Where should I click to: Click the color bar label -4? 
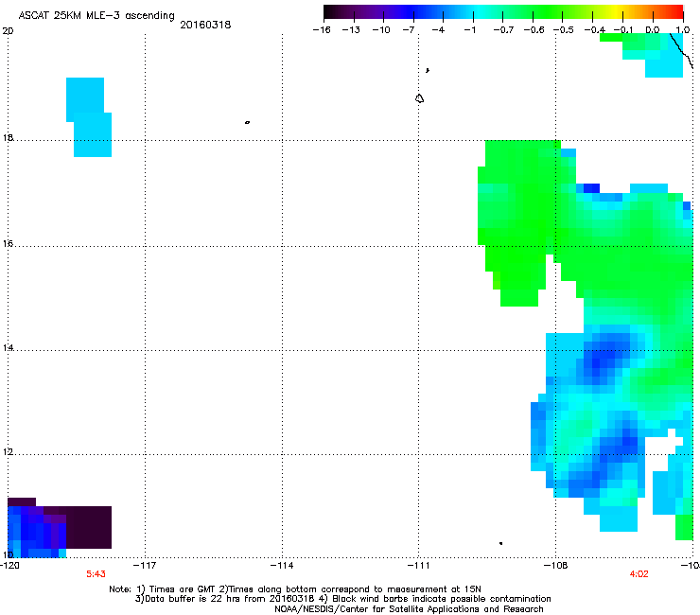point(438,30)
